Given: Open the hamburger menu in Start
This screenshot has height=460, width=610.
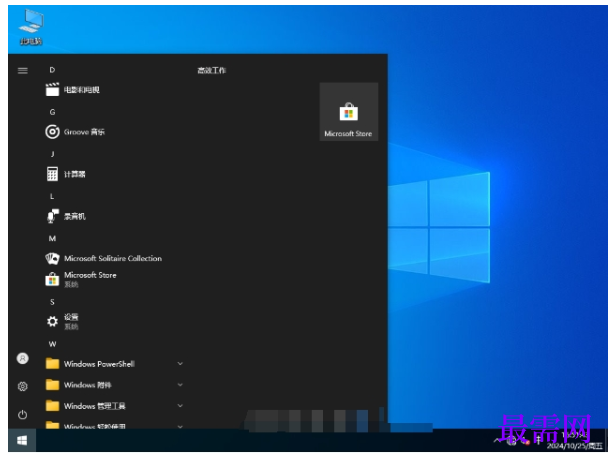Looking at the screenshot, I should coord(23,70).
